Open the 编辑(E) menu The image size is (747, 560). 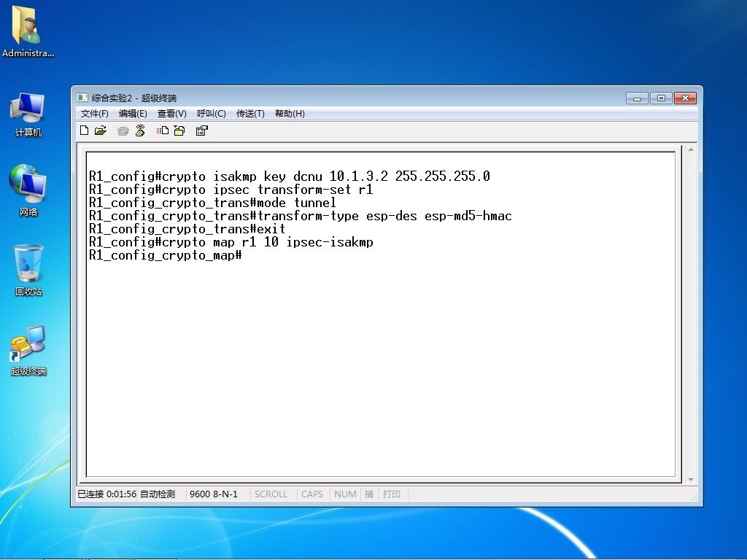[x=133, y=113]
